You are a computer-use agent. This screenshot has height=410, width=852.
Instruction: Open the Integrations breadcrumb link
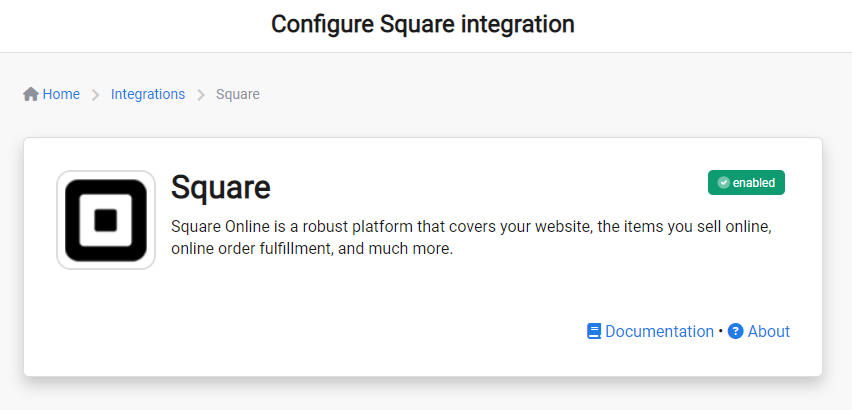(x=148, y=94)
